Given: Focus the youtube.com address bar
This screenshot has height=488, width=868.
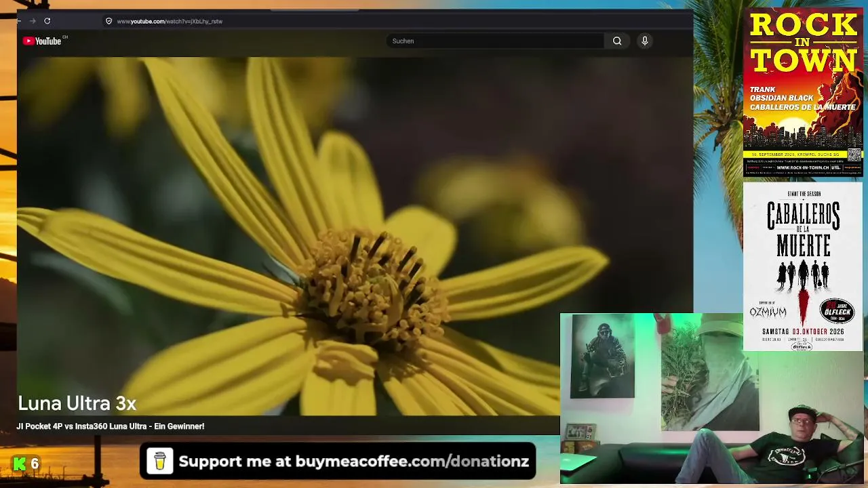Looking at the screenshot, I should click(170, 21).
